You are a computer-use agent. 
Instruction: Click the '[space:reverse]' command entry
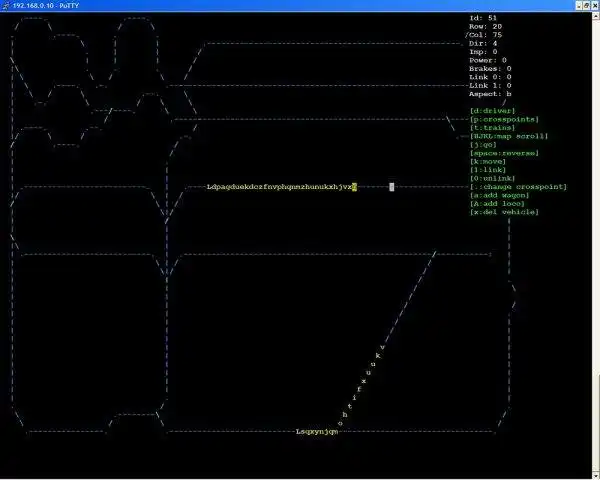click(x=504, y=153)
